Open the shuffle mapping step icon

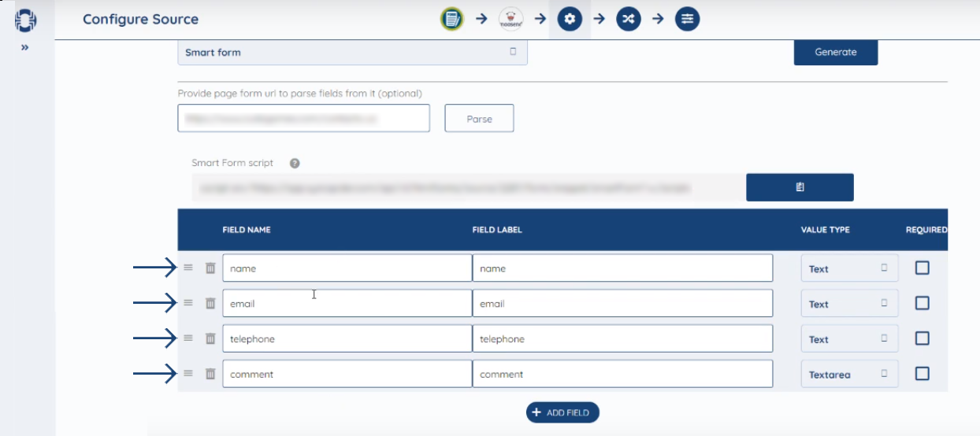tap(628, 19)
